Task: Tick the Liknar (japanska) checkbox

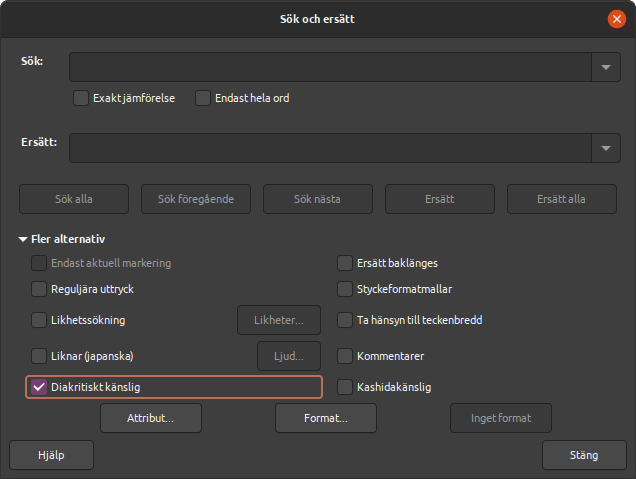Action: click(x=39, y=356)
